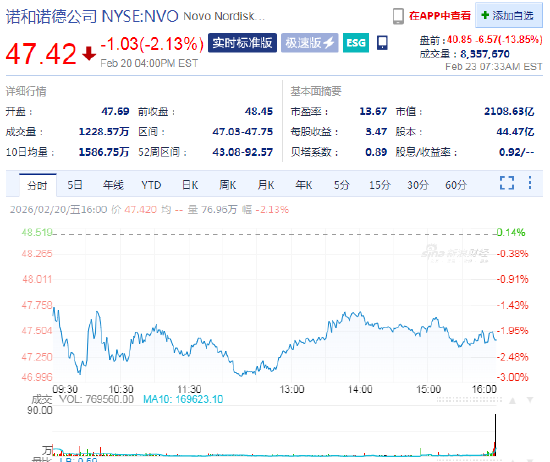Click the dotted drag handle above volume chart
Viewport: 550px width, 462px height.
point(469,400)
